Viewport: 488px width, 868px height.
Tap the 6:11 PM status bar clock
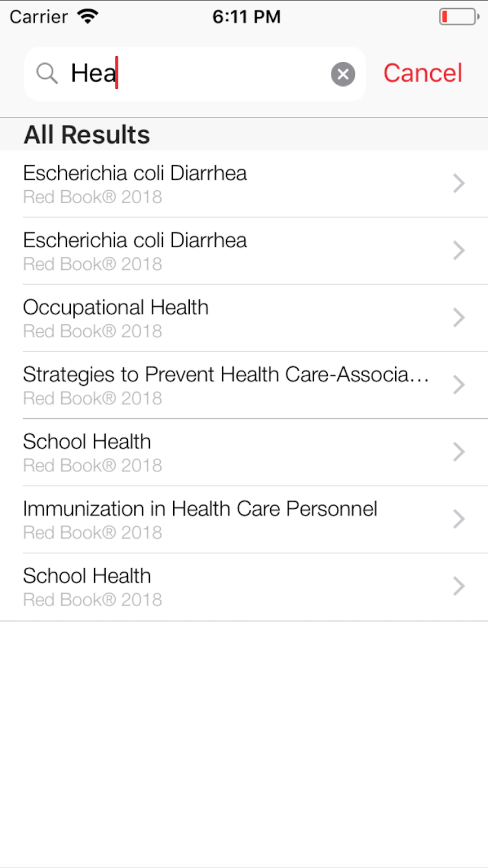click(x=246, y=17)
